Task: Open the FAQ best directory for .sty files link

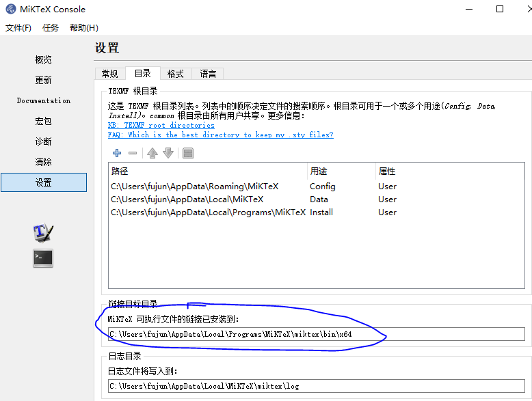Action: pyautogui.click(x=221, y=135)
